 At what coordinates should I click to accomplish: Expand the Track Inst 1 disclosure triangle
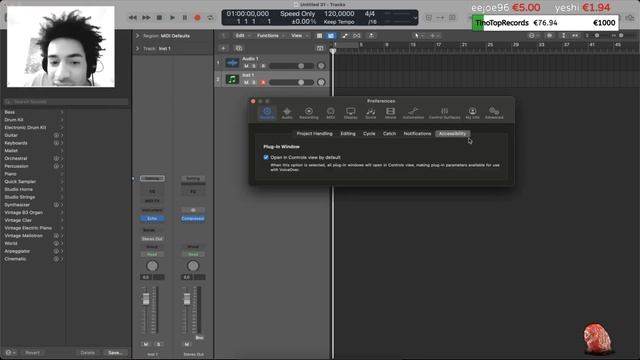pyautogui.click(x=138, y=49)
